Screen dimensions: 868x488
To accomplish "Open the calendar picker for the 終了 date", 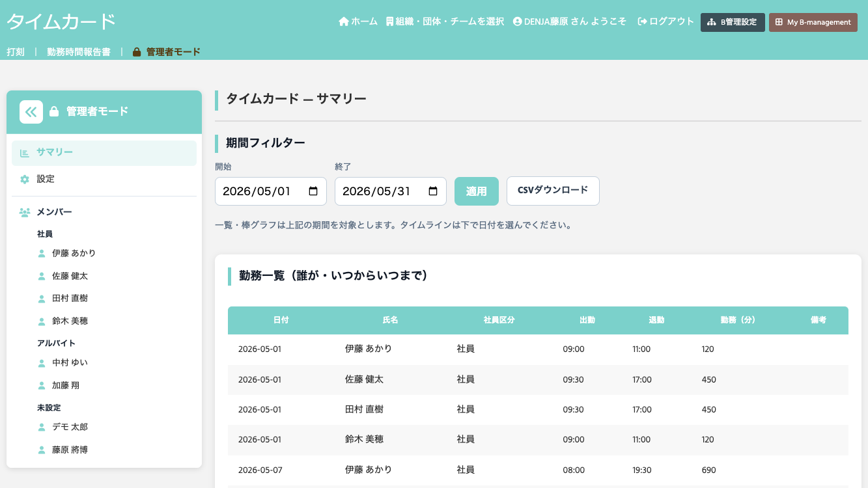I will (433, 191).
